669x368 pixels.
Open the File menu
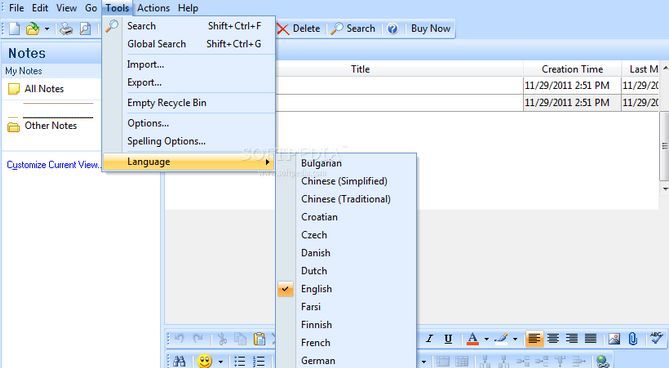[17, 8]
